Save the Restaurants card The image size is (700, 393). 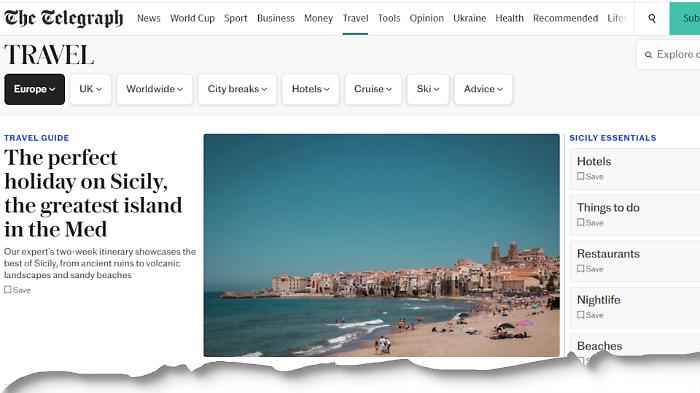(590, 269)
